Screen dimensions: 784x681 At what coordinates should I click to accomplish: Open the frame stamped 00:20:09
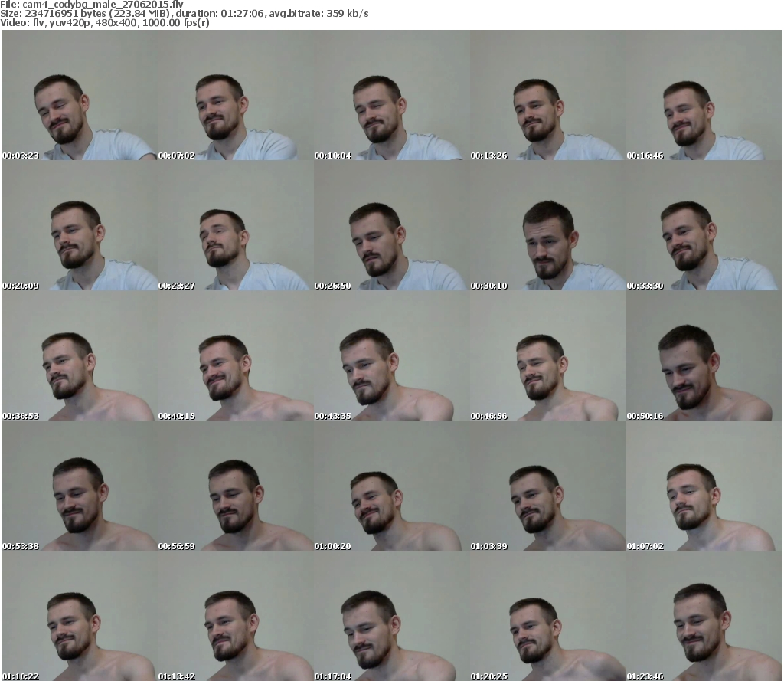(x=80, y=225)
